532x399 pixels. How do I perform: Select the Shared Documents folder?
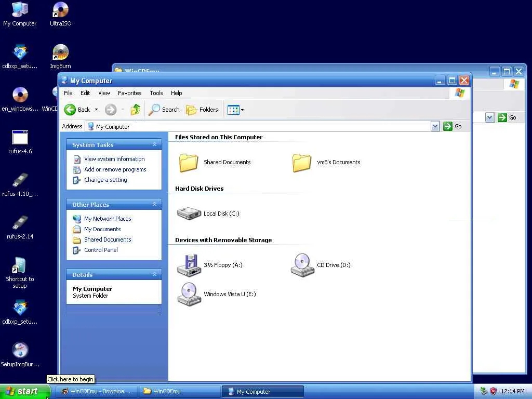pos(215,162)
